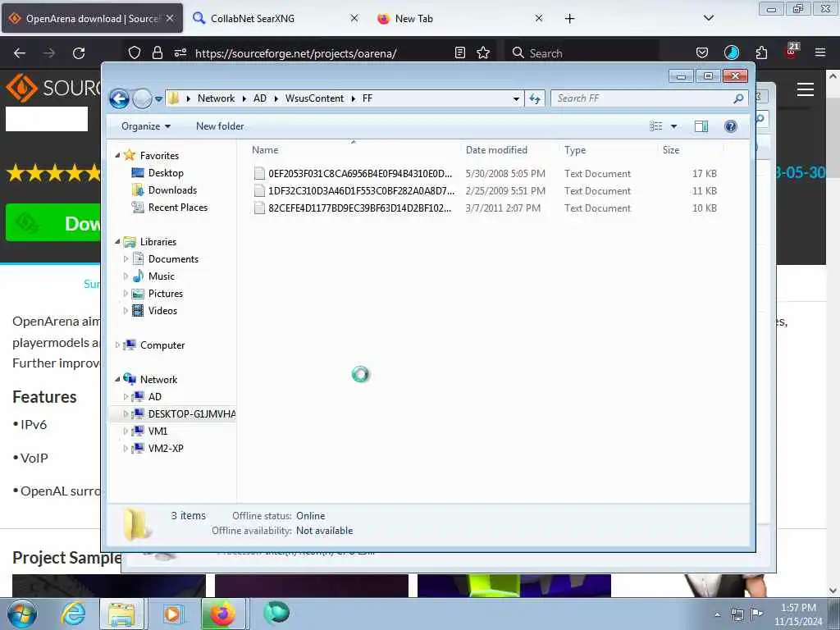The height and width of the screenshot is (630, 840).
Task: Expand the Computer node
Action: pos(117,345)
